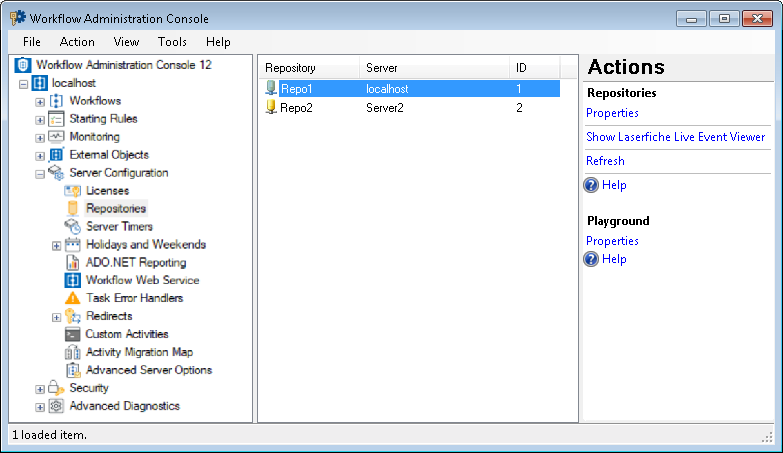Viewport: 783px width, 453px height.
Task: Click Refresh in the Actions pane
Action: coord(605,161)
